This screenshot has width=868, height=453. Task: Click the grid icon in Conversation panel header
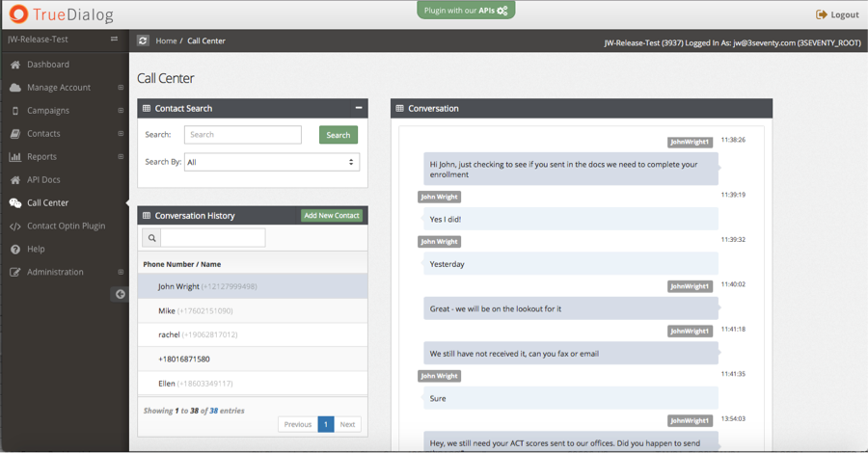[399, 108]
